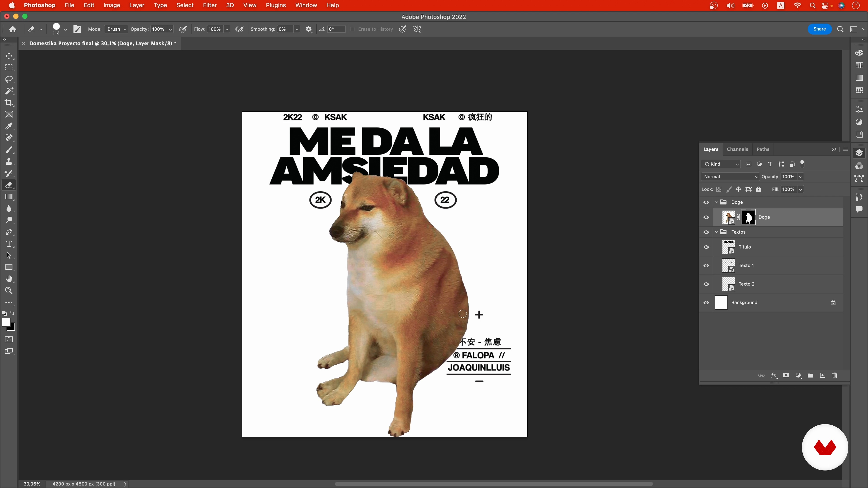
Task: Click the Doge layer mask thumbnail
Action: pyautogui.click(x=748, y=217)
